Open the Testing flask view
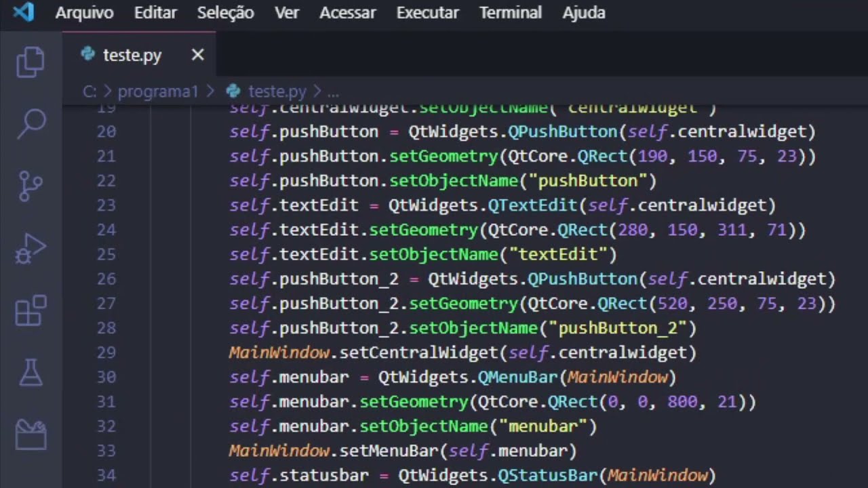Viewport: 868px width, 488px height. (x=31, y=372)
